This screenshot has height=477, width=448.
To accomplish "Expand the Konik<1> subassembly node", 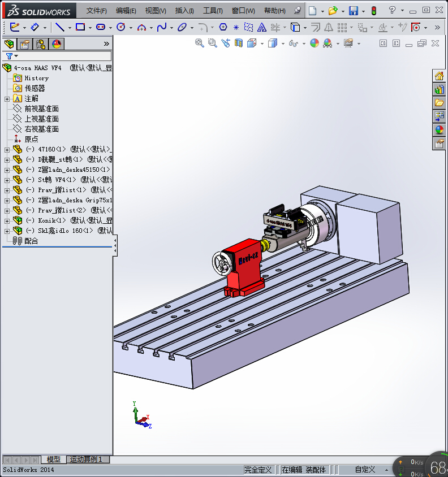I will tap(7, 221).
